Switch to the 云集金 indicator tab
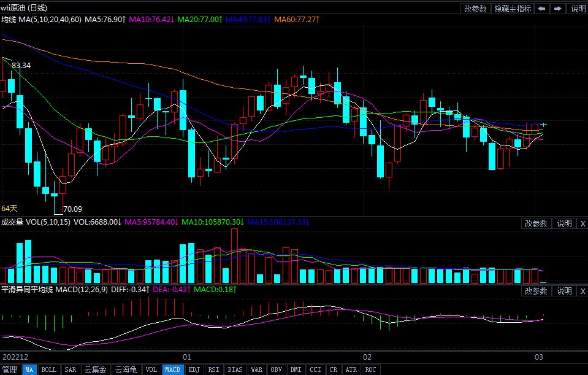588x375 pixels. click(x=95, y=369)
